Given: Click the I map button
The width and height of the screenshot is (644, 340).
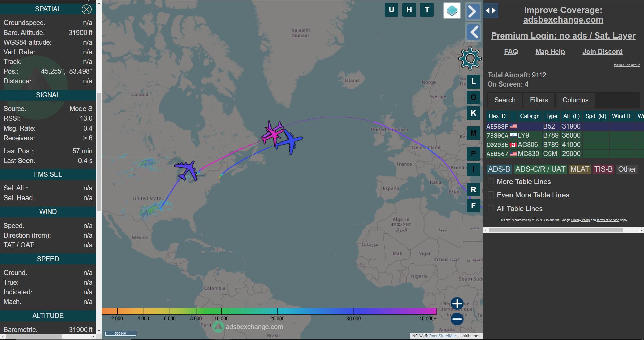Looking at the screenshot, I should pos(473,169).
